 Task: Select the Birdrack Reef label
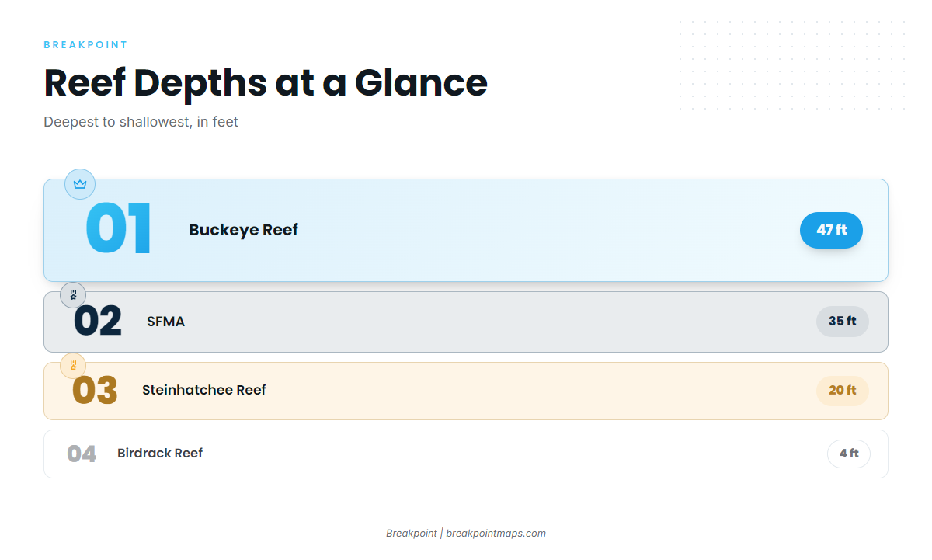click(x=160, y=454)
